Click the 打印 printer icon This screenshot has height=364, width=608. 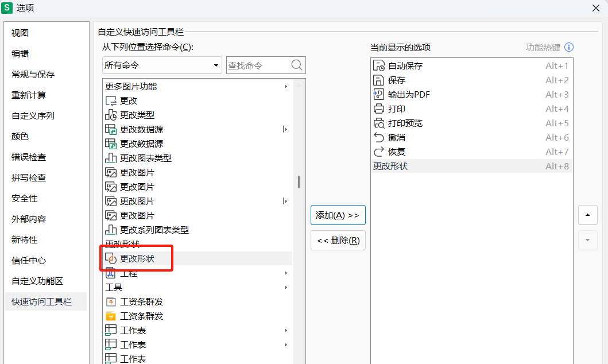click(378, 109)
